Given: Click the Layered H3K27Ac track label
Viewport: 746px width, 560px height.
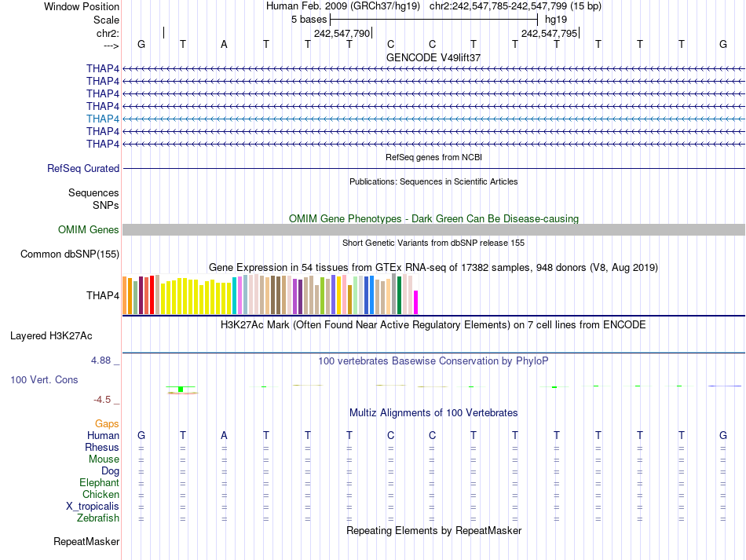Looking at the screenshot, I should click(51, 336).
